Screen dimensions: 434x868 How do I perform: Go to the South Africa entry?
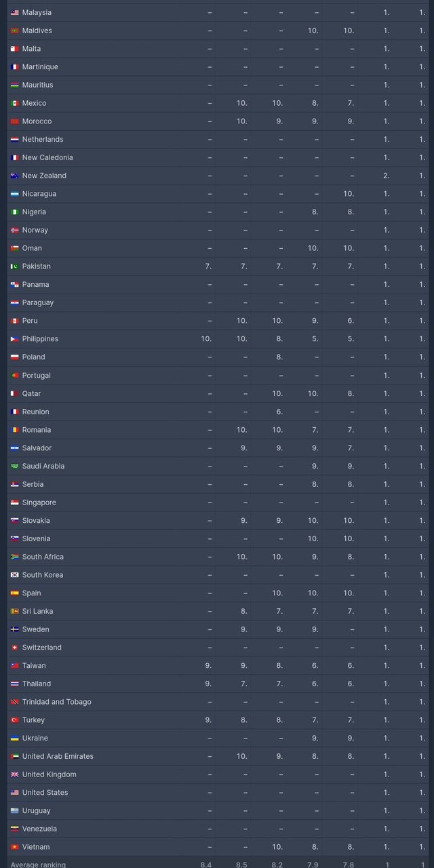43,557
